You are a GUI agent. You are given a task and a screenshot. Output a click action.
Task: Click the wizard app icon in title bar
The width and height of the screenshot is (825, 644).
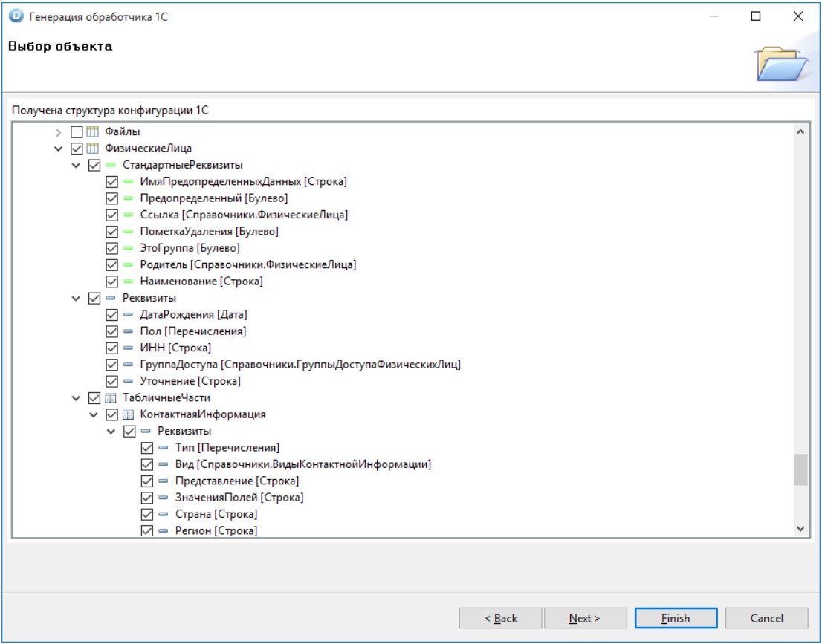click(x=16, y=16)
